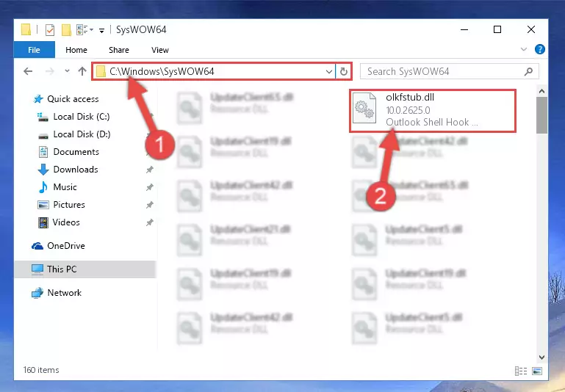Image resolution: width=565 pixels, height=392 pixels.
Task: Click the Pictures folder icon in sidebar
Action: [x=43, y=205]
